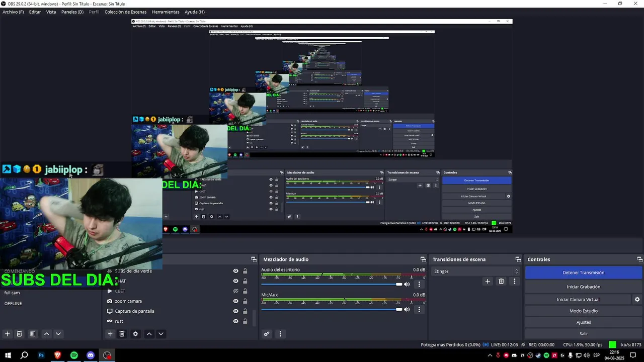Screen dimensions: 644x362
Task: Move scene down with scenes toolbar arrow
Action: (x=58, y=334)
